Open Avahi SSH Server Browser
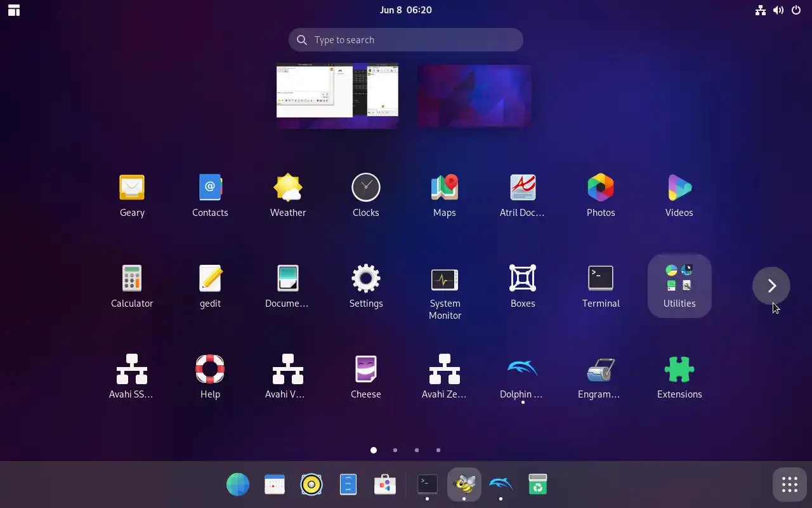 132,377
